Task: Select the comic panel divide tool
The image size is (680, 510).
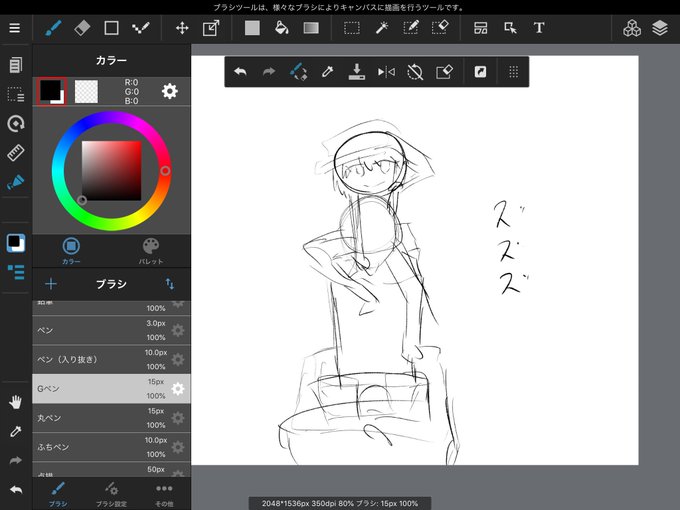Action: pyautogui.click(x=481, y=28)
